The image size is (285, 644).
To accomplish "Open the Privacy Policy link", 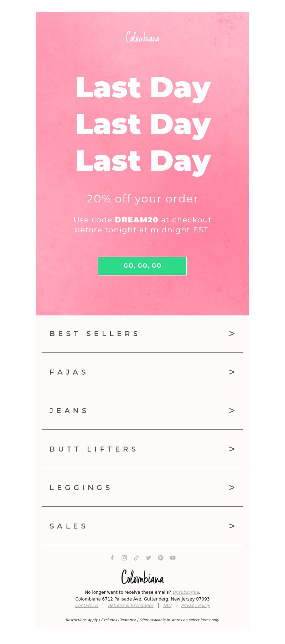I will [x=196, y=606].
